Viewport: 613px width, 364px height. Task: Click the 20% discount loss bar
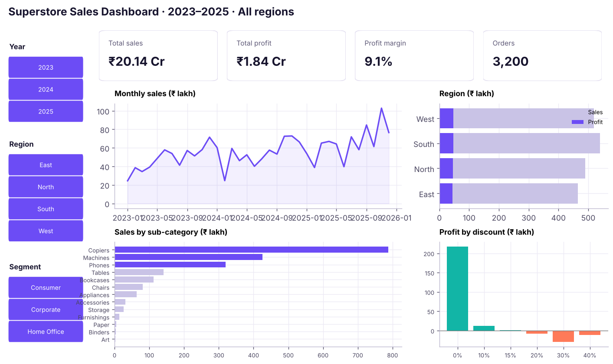537,332
